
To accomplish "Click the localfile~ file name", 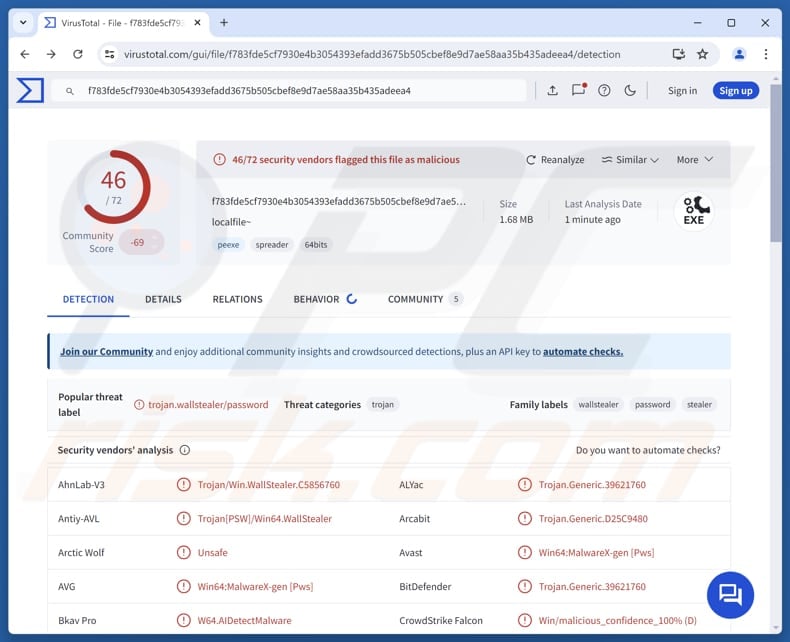I will tap(231, 222).
